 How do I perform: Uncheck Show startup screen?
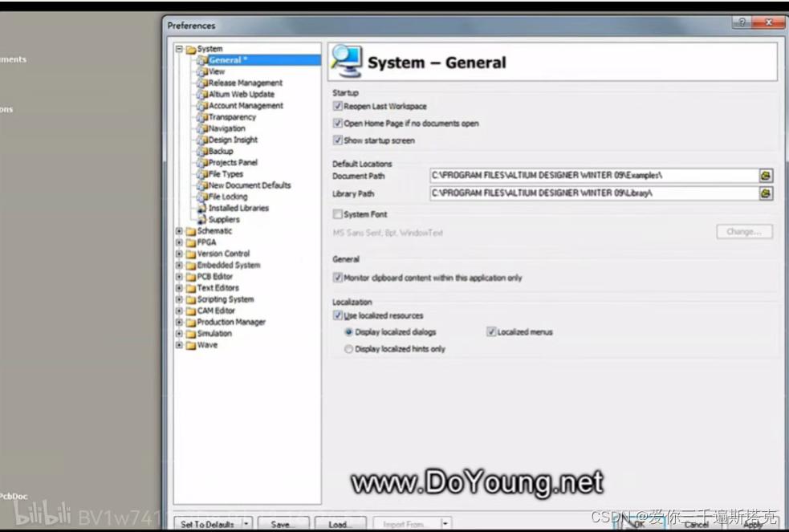tap(338, 140)
